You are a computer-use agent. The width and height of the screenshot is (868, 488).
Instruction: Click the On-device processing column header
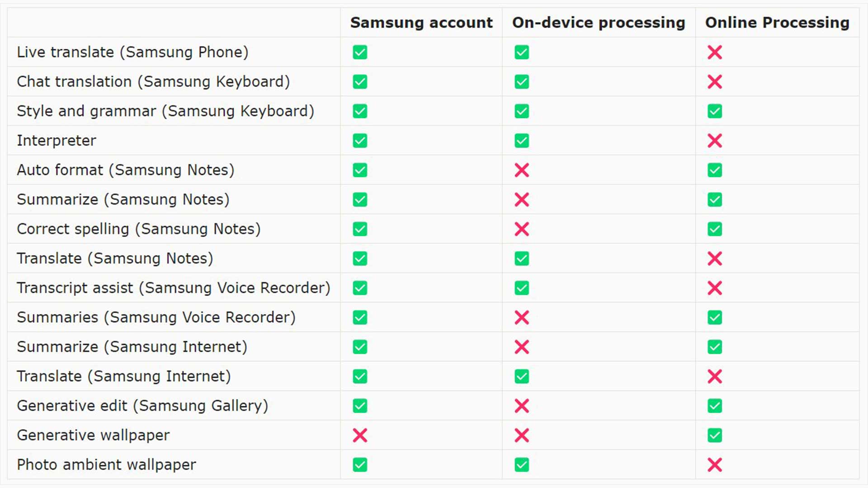point(598,23)
